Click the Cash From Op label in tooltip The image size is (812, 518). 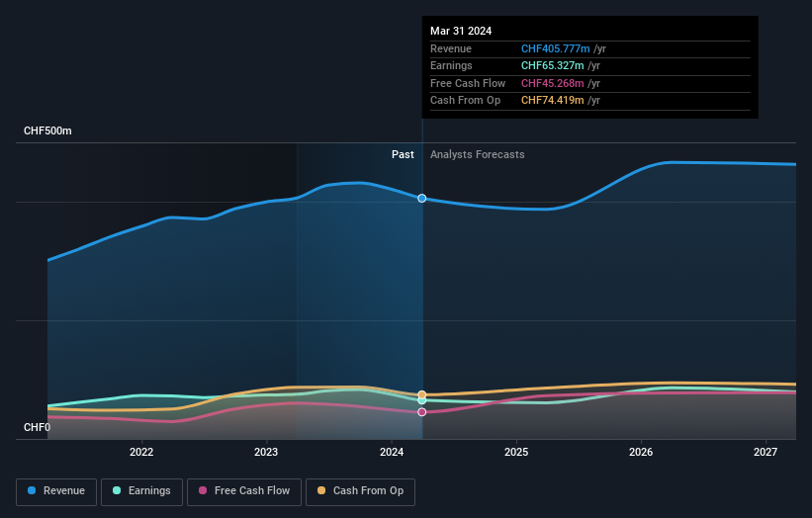466,101
